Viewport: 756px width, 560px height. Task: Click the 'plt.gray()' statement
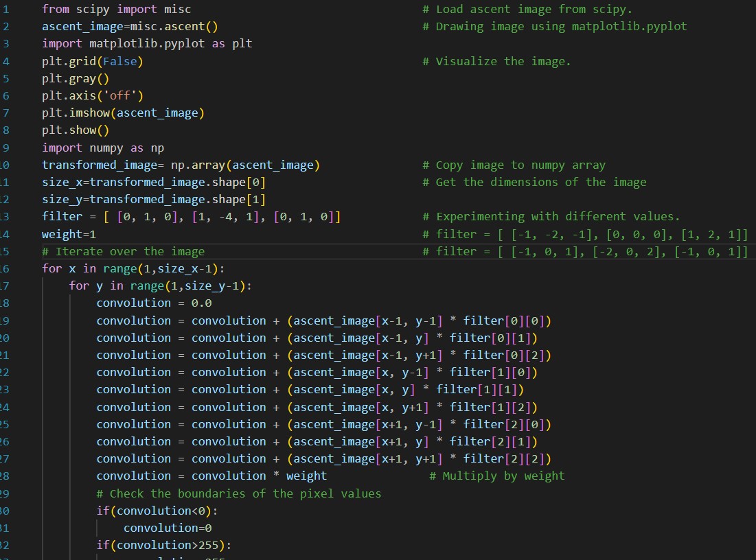pyautogui.click(x=76, y=78)
